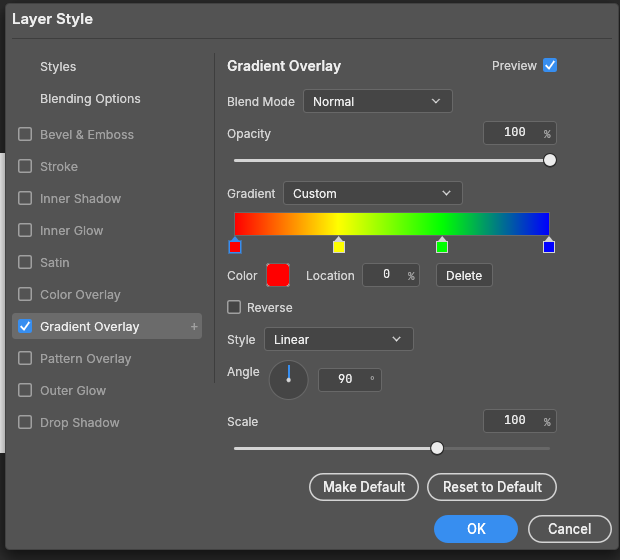Uncheck the Gradient Overlay checkbox

pyautogui.click(x=25, y=326)
